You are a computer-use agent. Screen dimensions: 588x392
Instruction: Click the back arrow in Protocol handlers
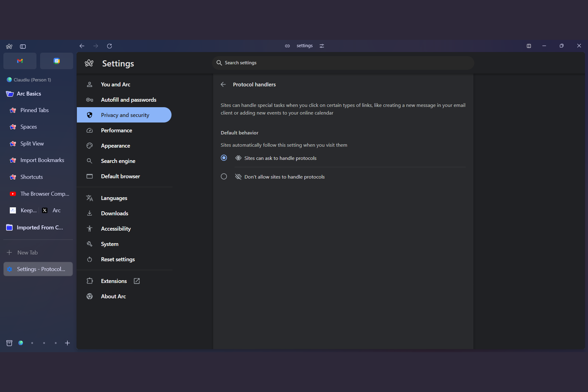coord(223,84)
